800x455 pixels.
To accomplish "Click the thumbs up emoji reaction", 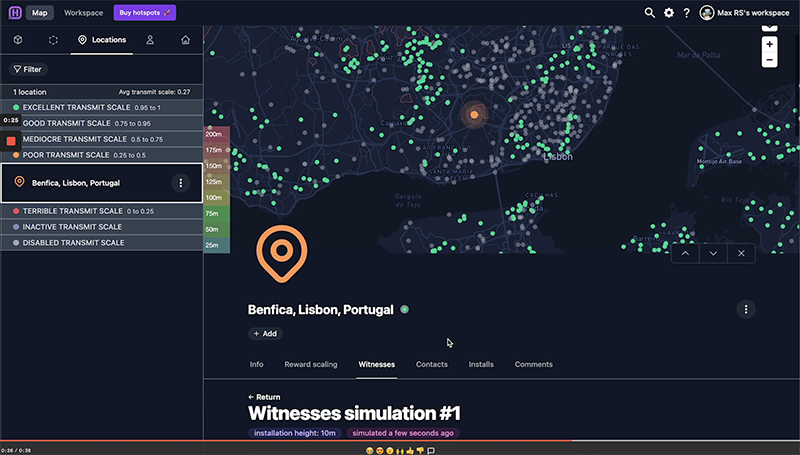I will coord(410,450).
